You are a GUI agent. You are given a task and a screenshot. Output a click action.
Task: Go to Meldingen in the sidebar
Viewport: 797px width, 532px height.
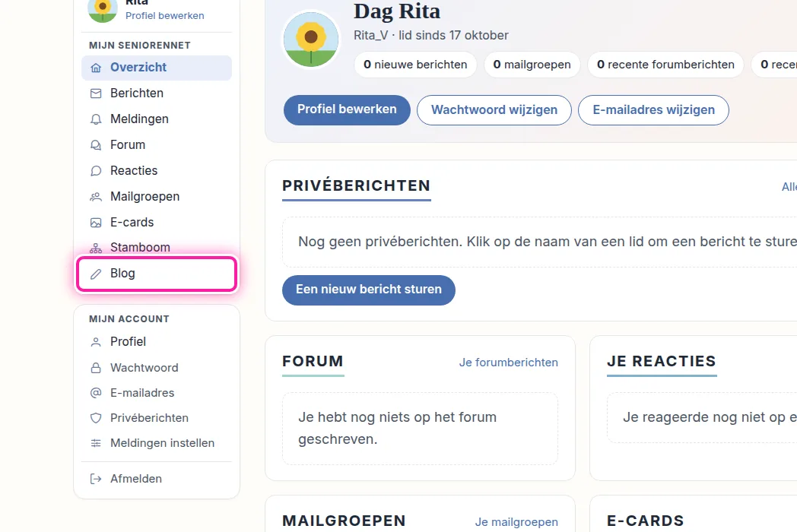pos(157,119)
